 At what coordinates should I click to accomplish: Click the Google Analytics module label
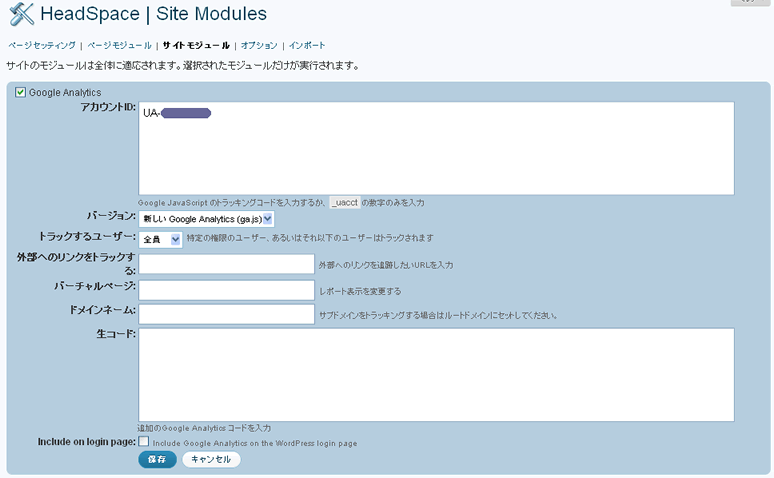pos(65,92)
